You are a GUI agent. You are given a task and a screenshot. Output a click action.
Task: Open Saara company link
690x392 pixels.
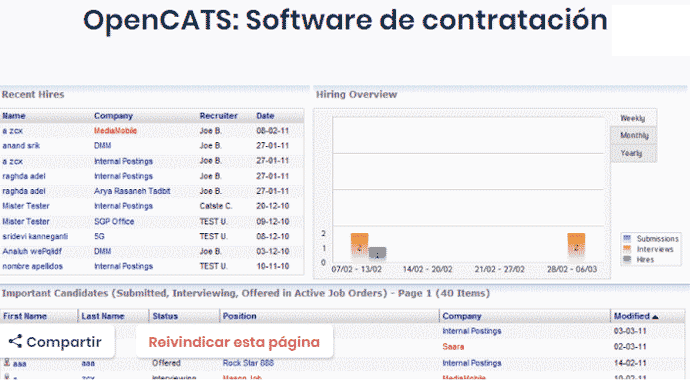453,347
